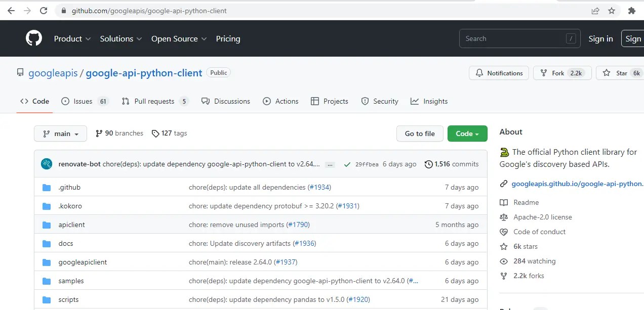Click the share page icon in address bar
The height and width of the screenshot is (310, 644).
(x=595, y=11)
